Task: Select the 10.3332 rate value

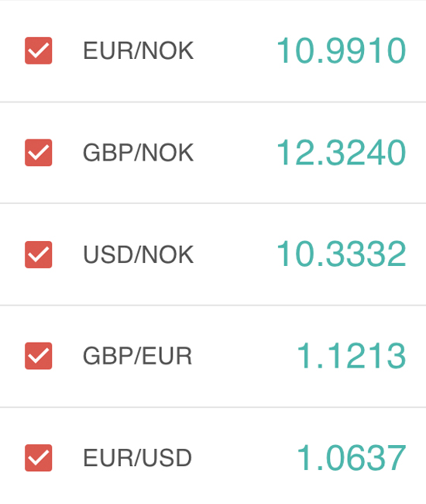Action: point(342,254)
